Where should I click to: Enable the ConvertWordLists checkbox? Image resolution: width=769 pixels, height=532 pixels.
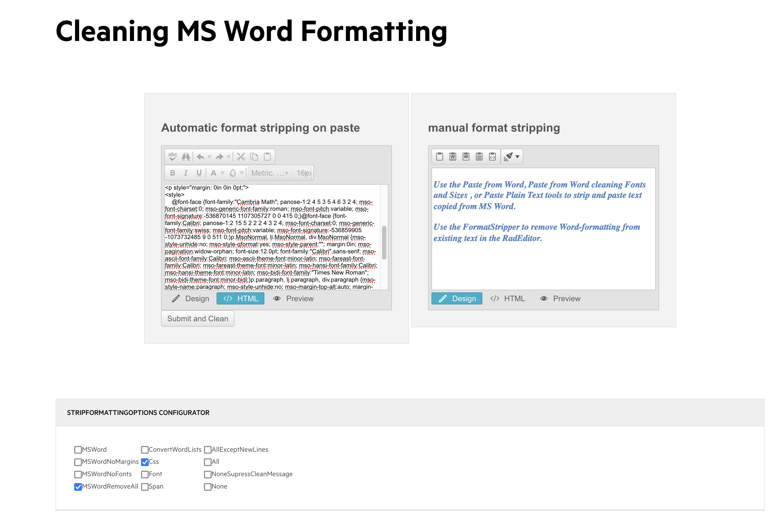point(145,450)
